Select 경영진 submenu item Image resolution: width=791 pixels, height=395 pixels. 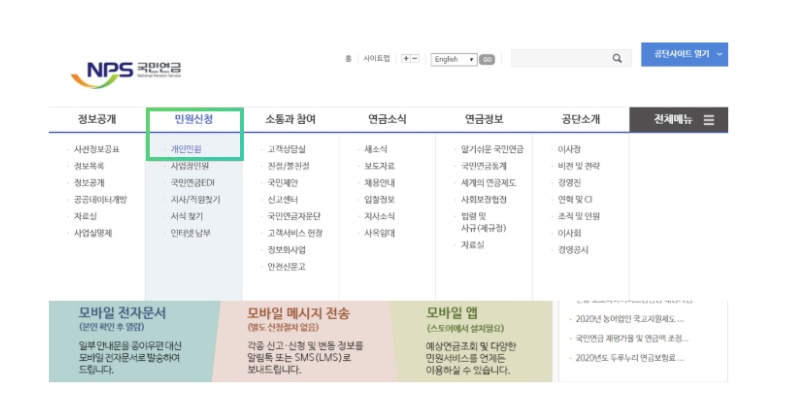tap(569, 183)
